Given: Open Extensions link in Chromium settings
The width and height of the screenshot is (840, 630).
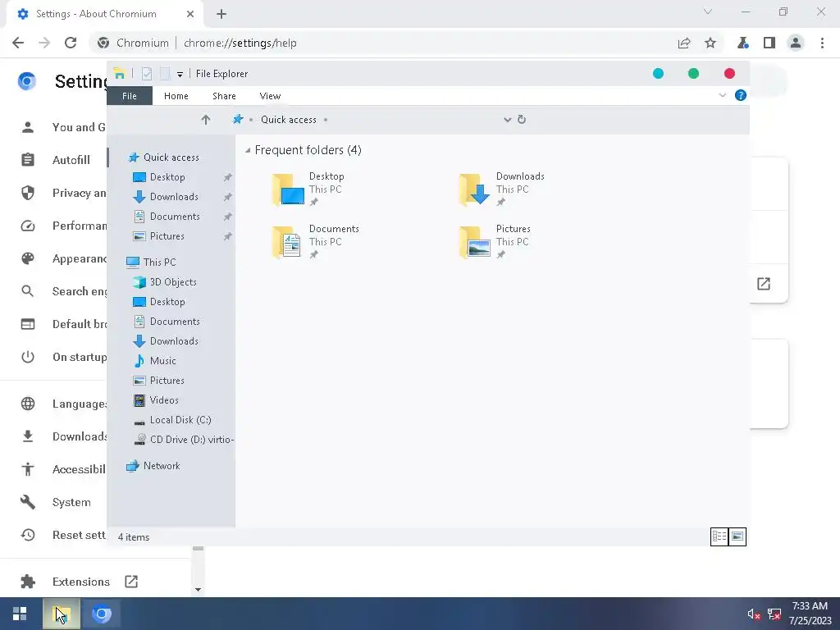Looking at the screenshot, I should [x=80, y=582].
